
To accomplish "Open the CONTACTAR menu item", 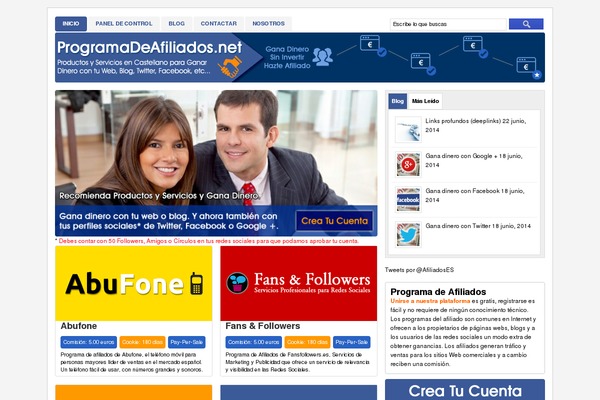I will [x=218, y=24].
